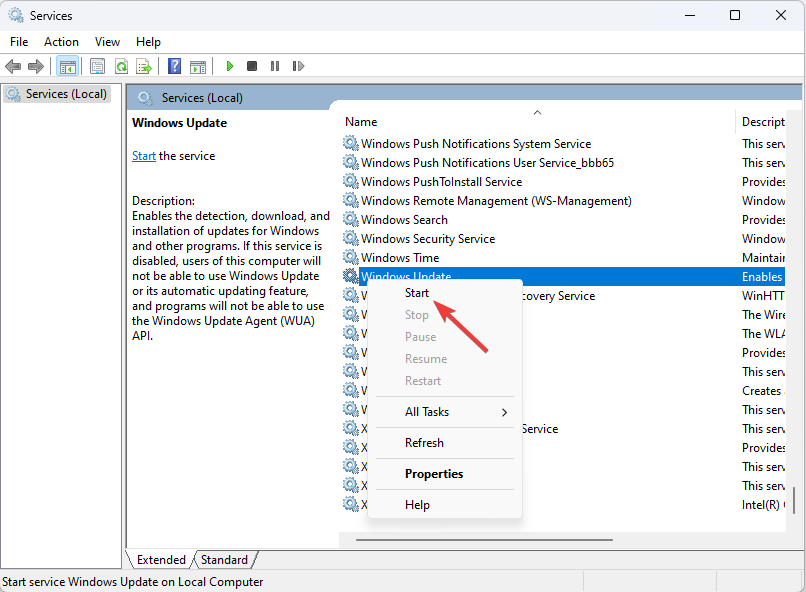Click the blue Help toolbar icon

click(175, 66)
